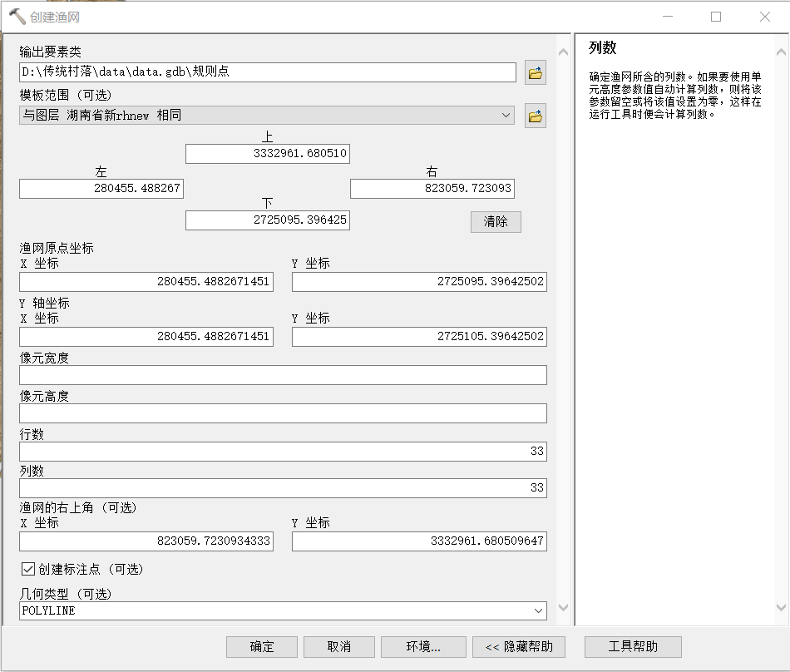This screenshot has width=790, height=672.
Task: Click the 渔网的右上角 (可选) label
Action: [78, 507]
